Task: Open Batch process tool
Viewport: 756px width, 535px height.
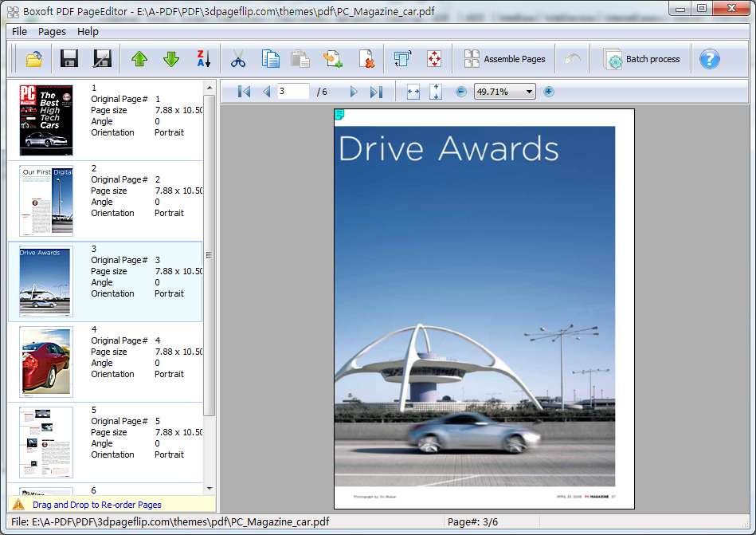Action: (642, 59)
